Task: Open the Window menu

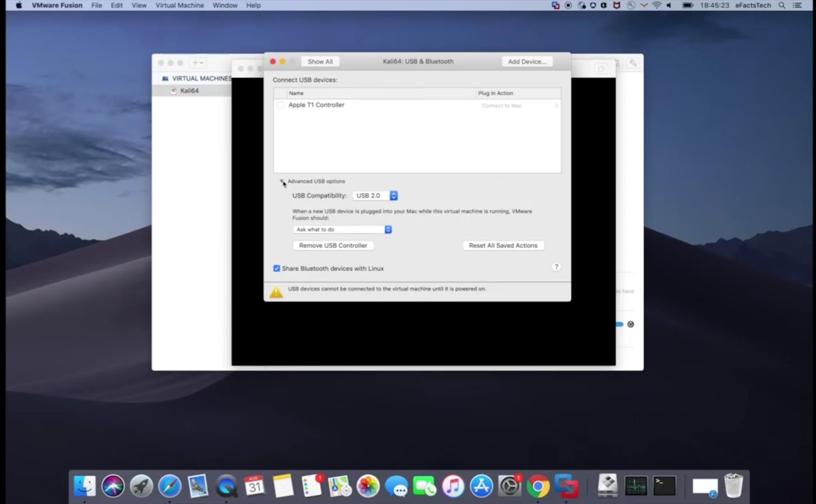Action: point(225,6)
